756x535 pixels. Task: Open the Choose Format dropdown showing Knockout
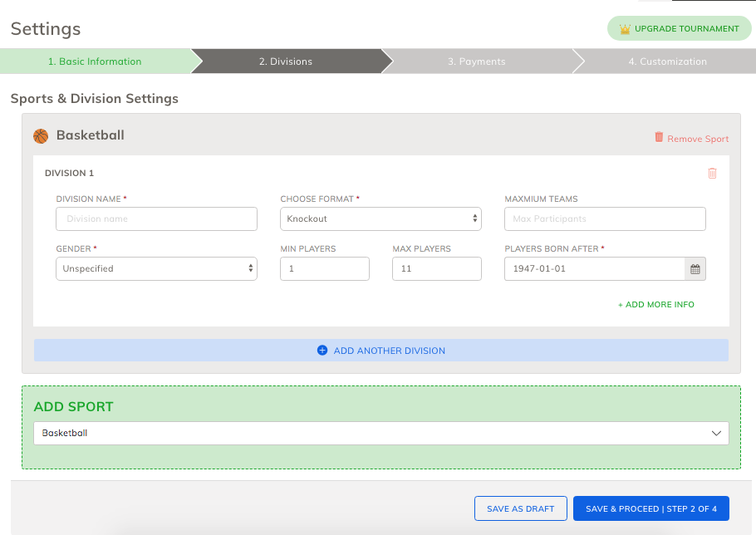click(x=380, y=218)
